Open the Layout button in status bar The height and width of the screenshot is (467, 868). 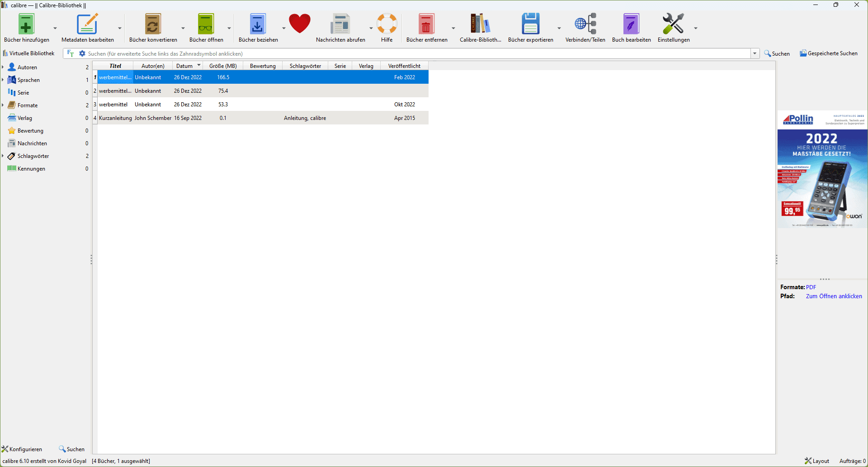[816, 461]
